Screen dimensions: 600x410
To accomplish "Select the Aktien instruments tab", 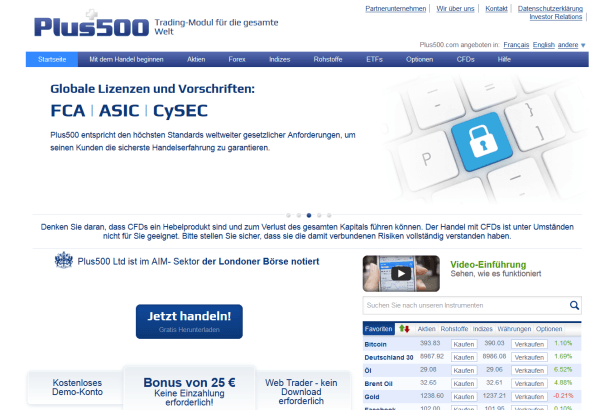I will pos(426,329).
